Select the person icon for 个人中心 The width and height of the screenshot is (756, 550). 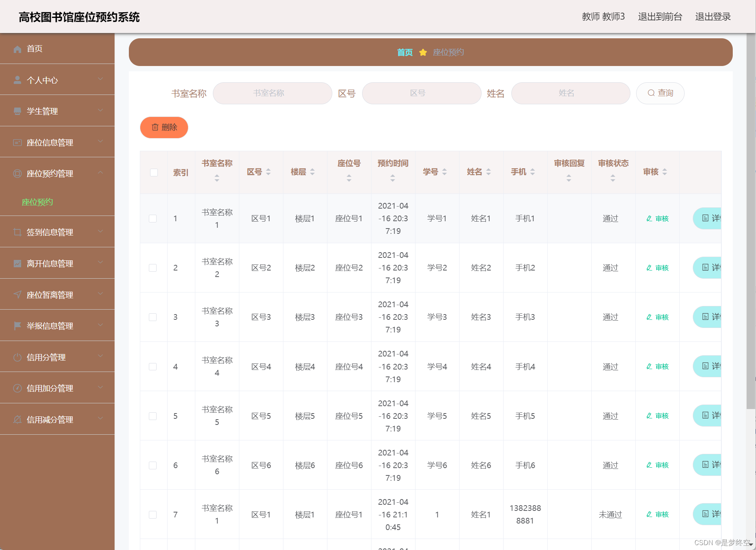click(x=17, y=79)
